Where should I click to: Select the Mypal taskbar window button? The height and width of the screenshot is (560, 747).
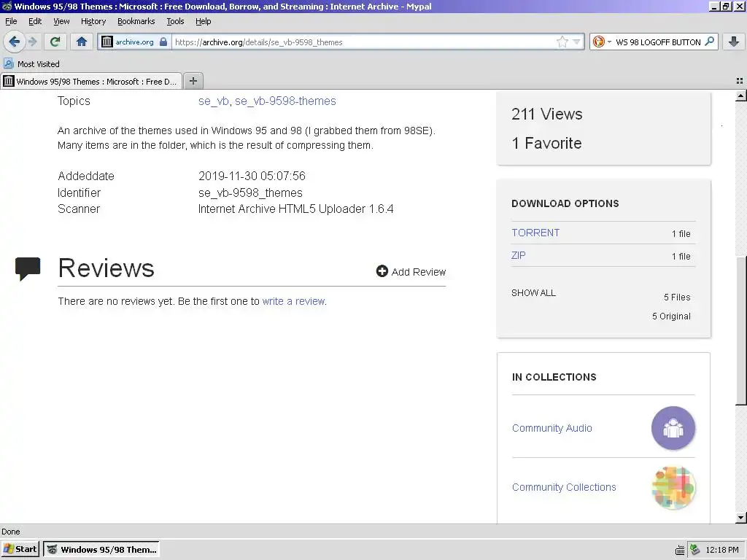(101, 549)
